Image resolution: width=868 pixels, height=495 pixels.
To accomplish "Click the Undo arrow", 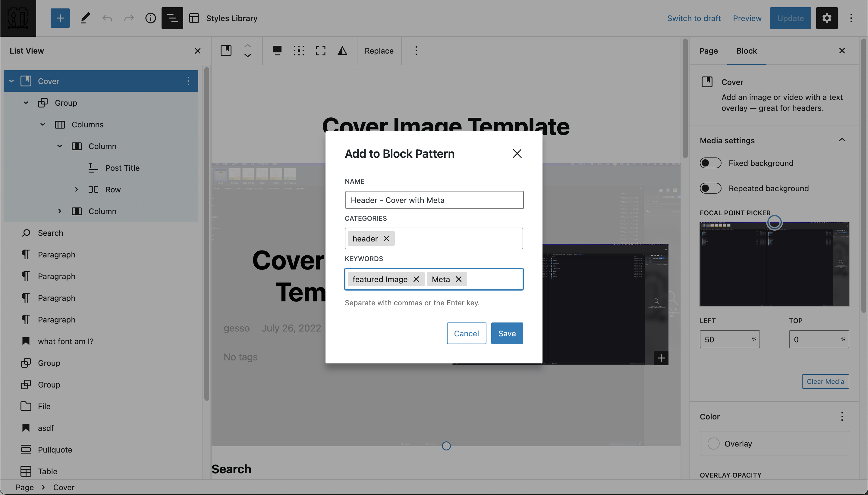I will 107,18.
